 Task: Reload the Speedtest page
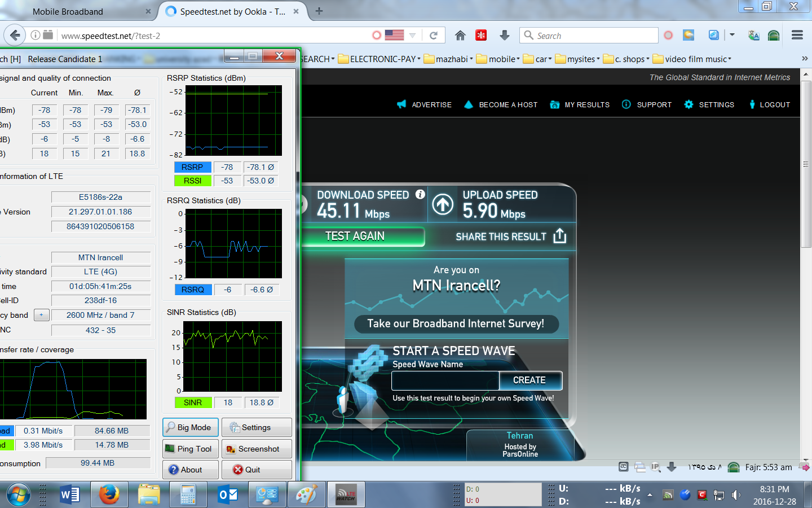point(434,36)
